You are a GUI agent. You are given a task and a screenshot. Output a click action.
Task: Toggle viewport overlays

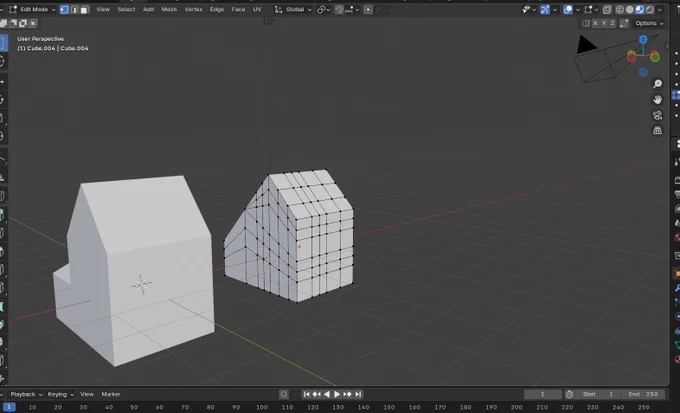(568, 9)
